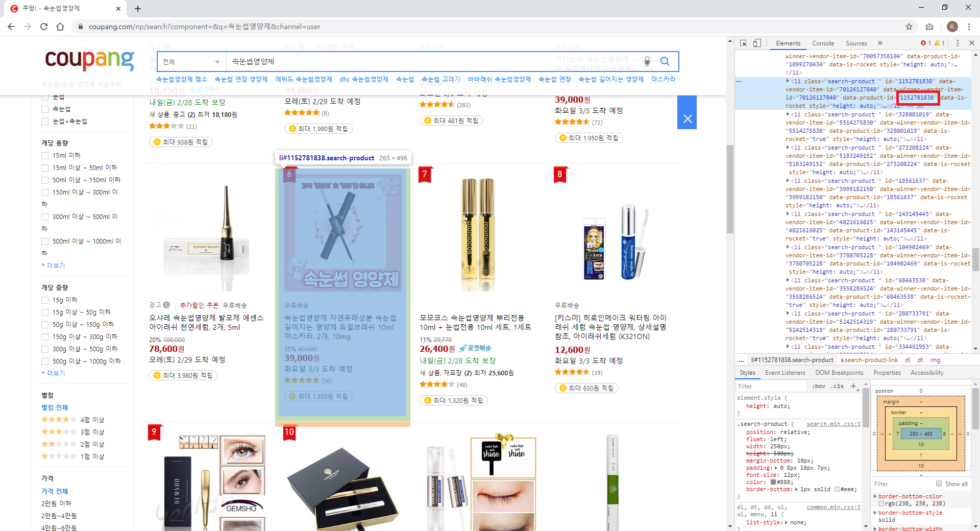
Task: Expand the padding shorthand triangle in styles
Action: [776, 468]
